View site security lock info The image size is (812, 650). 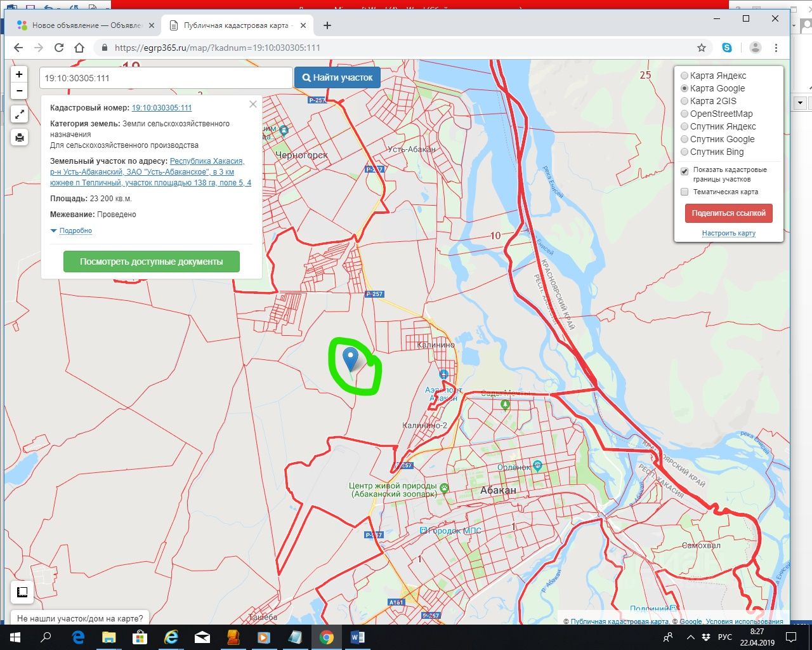pos(105,48)
